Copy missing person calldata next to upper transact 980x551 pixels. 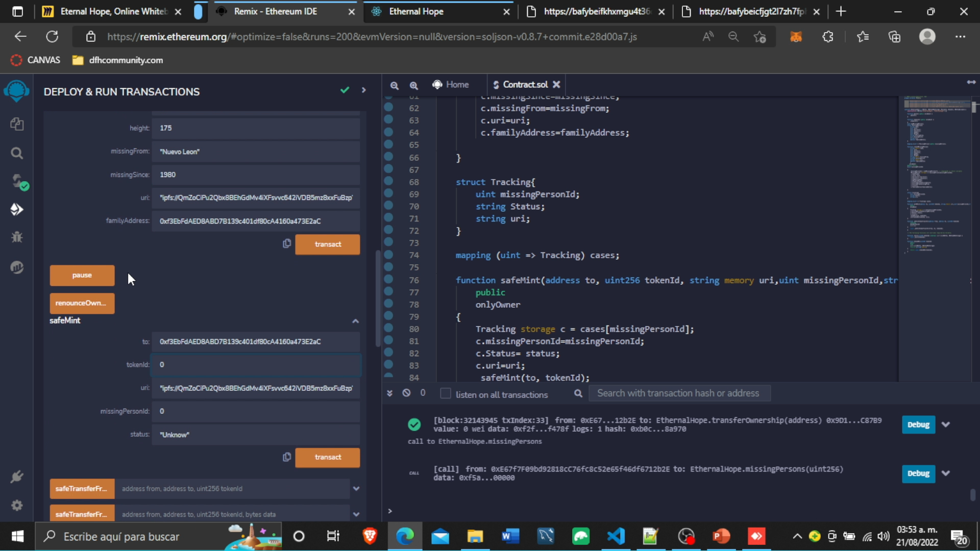tap(287, 244)
